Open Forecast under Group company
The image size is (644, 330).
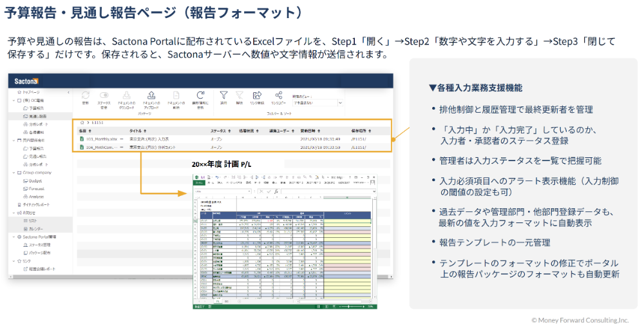[x=37, y=189]
